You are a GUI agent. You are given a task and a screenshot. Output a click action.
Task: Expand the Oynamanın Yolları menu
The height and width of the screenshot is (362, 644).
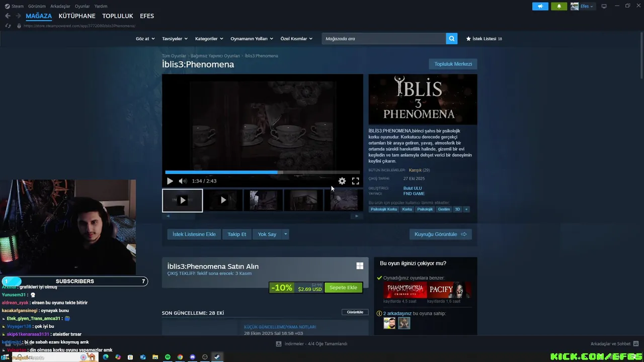point(252,39)
